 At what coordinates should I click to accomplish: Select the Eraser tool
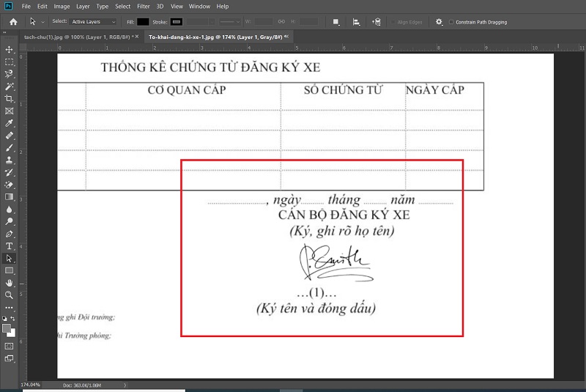click(x=9, y=185)
